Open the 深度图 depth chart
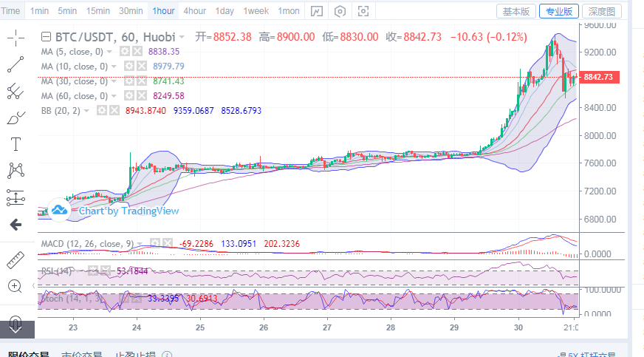 click(602, 12)
